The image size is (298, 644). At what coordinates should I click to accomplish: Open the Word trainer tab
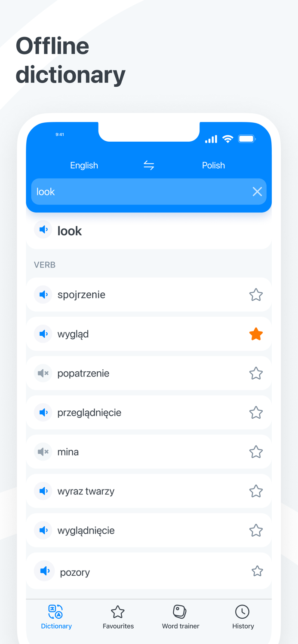180,617
